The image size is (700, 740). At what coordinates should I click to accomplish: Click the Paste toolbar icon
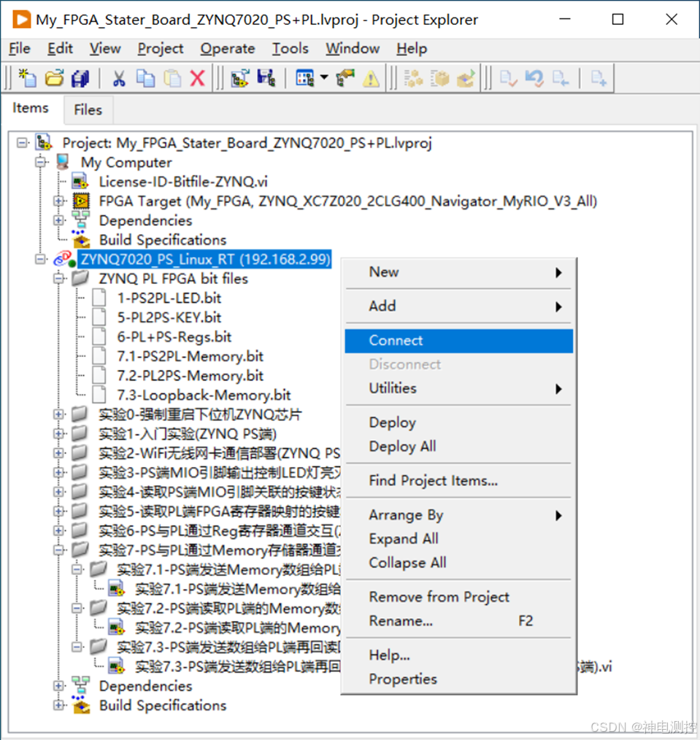tap(172, 78)
